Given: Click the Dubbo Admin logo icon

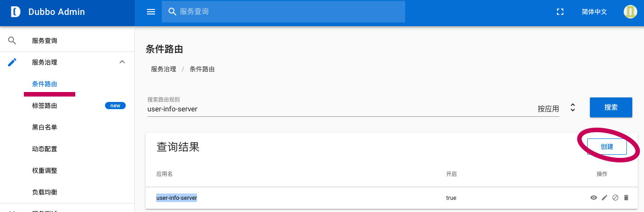Looking at the screenshot, I should pos(16,12).
